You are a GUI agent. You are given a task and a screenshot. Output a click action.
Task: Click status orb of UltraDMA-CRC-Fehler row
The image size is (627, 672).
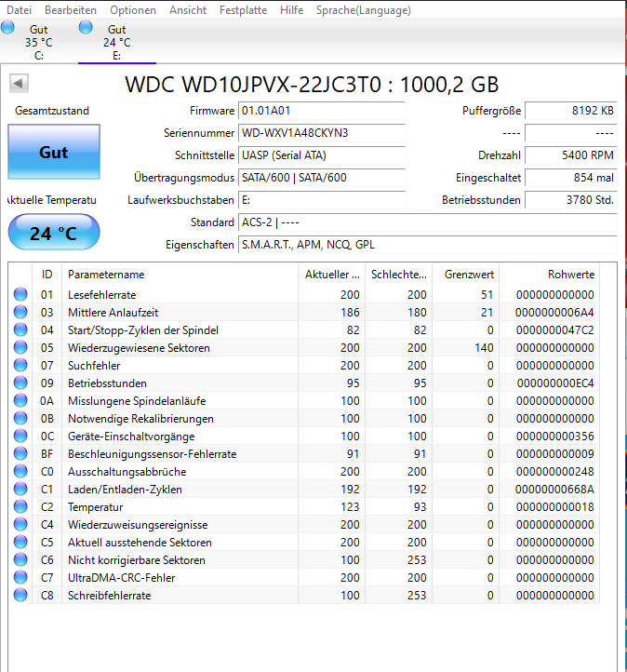tap(20, 577)
